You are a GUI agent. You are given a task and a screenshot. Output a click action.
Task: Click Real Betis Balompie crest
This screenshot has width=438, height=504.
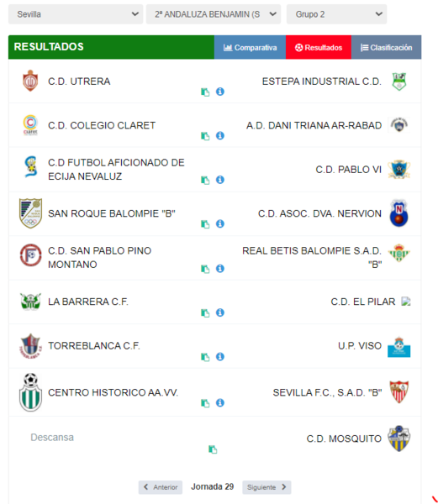point(398,253)
